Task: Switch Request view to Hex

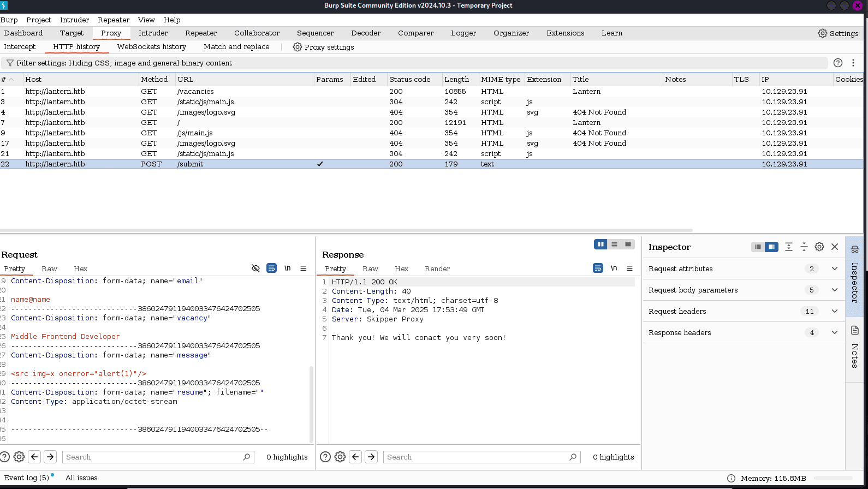Action: (81, 269)
